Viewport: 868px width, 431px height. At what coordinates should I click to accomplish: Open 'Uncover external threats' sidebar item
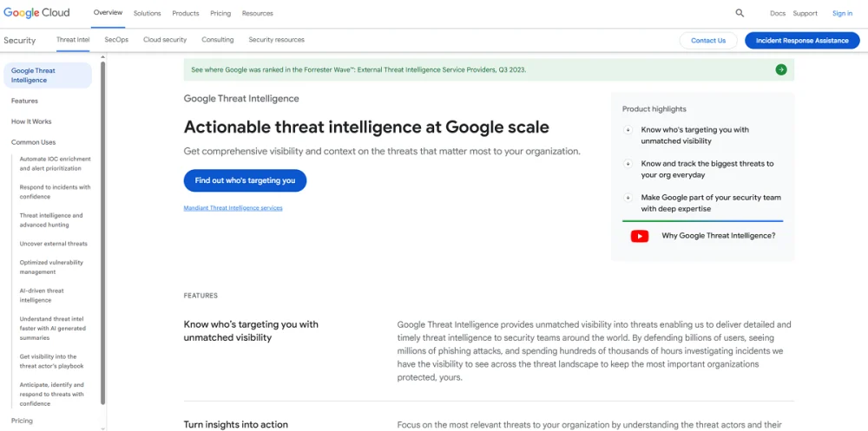53,244
